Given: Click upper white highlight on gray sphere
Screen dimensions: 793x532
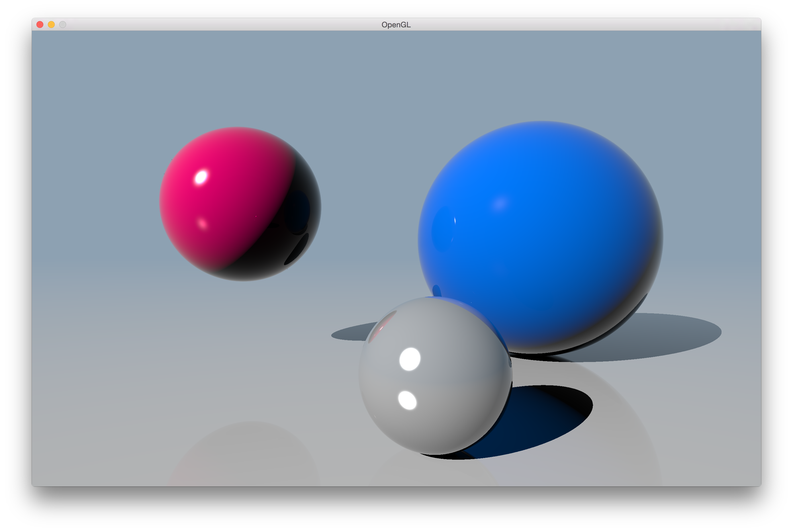Looking at the screenshot, I should pos(410,359).
